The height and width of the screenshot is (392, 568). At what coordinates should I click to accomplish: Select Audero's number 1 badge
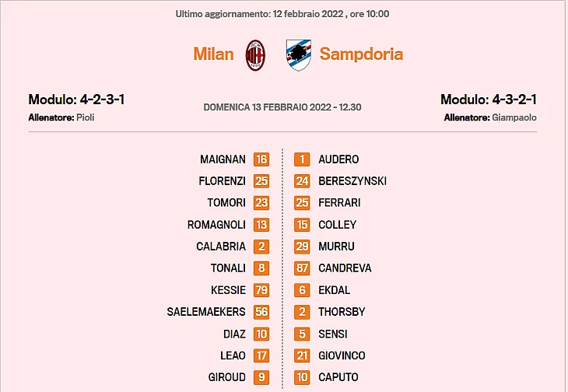[302, 159]
